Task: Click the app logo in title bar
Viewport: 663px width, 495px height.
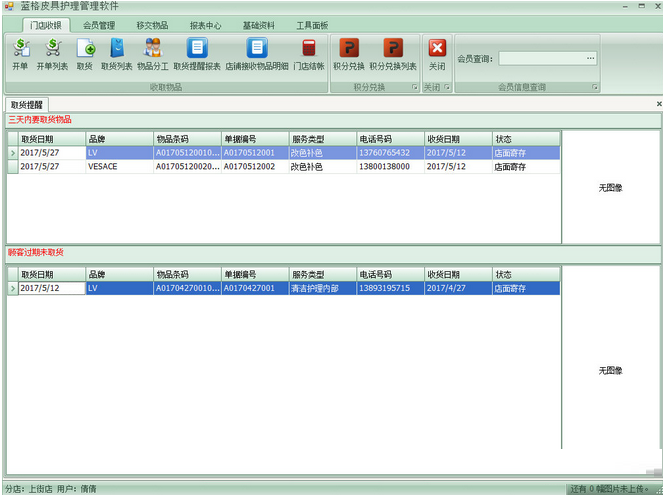Action: [x=9, y=6]
